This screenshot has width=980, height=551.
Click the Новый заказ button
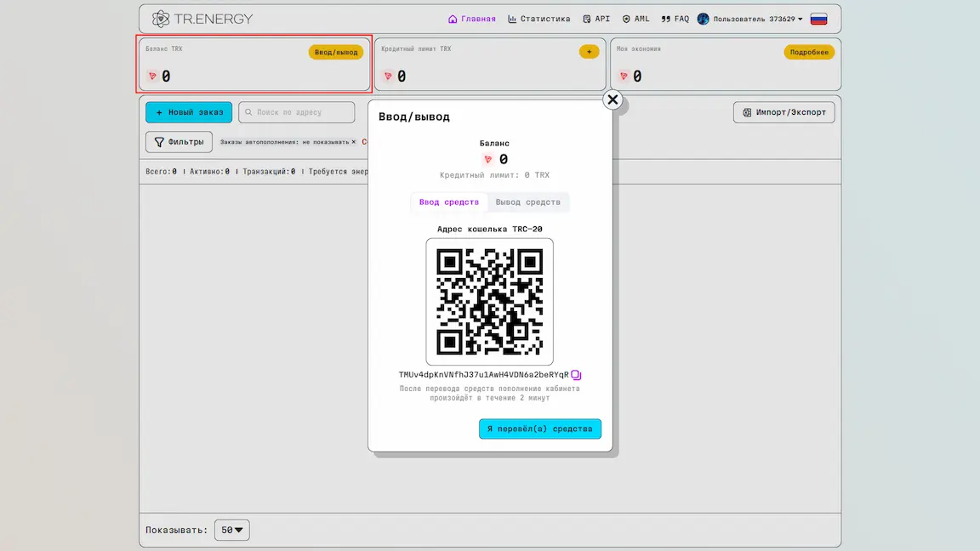pyautogui.click(x=189, y=112)
